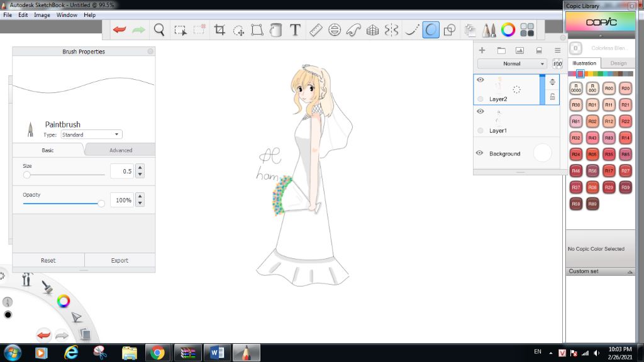Add text with the Text tool
This screenshot has height=362, width=644.
pos(295,30)
